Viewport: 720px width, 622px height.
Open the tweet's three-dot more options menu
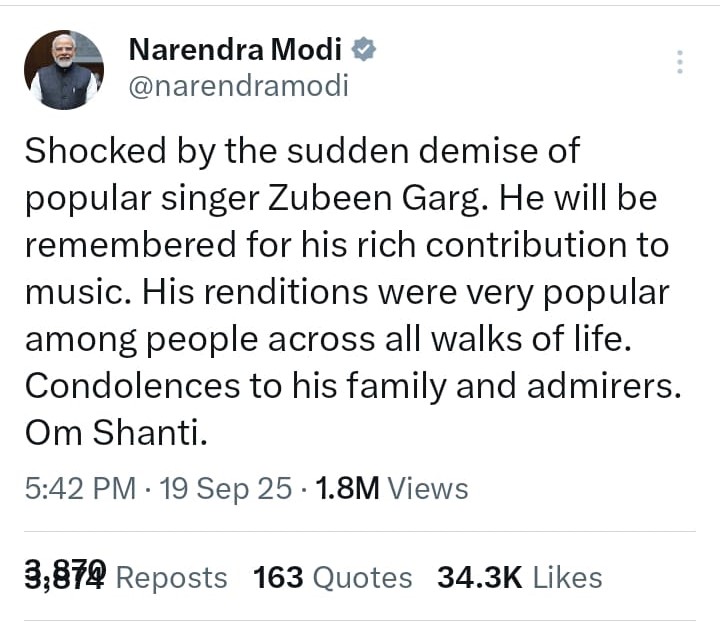pos(680,63)
